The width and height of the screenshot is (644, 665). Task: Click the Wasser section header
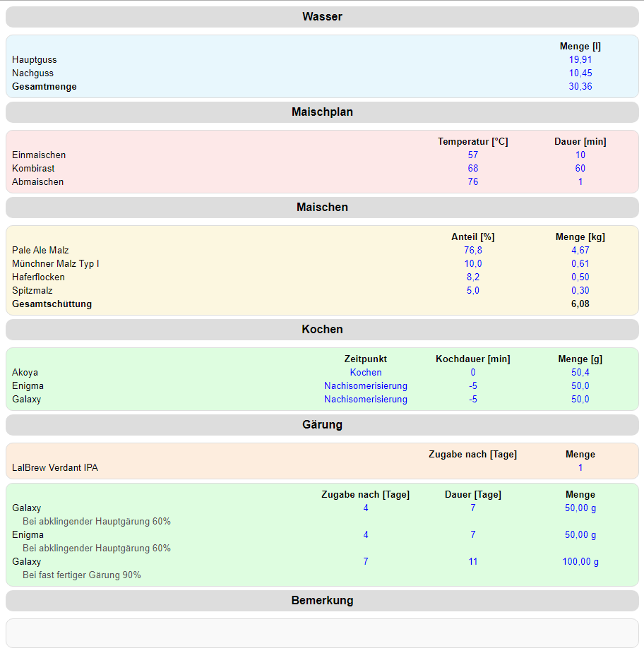point(322,17)
